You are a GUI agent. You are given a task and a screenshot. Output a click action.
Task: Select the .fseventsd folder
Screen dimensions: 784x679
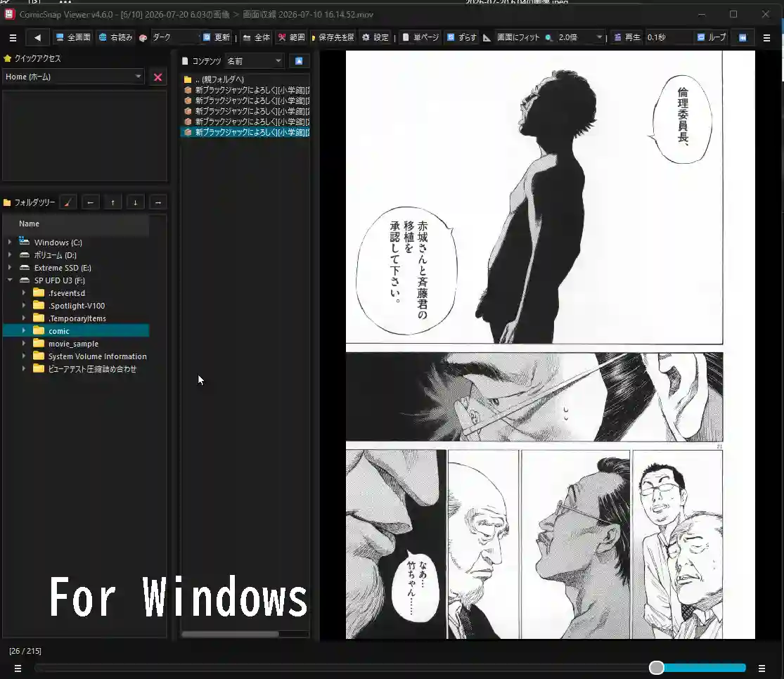coord(67,293)
